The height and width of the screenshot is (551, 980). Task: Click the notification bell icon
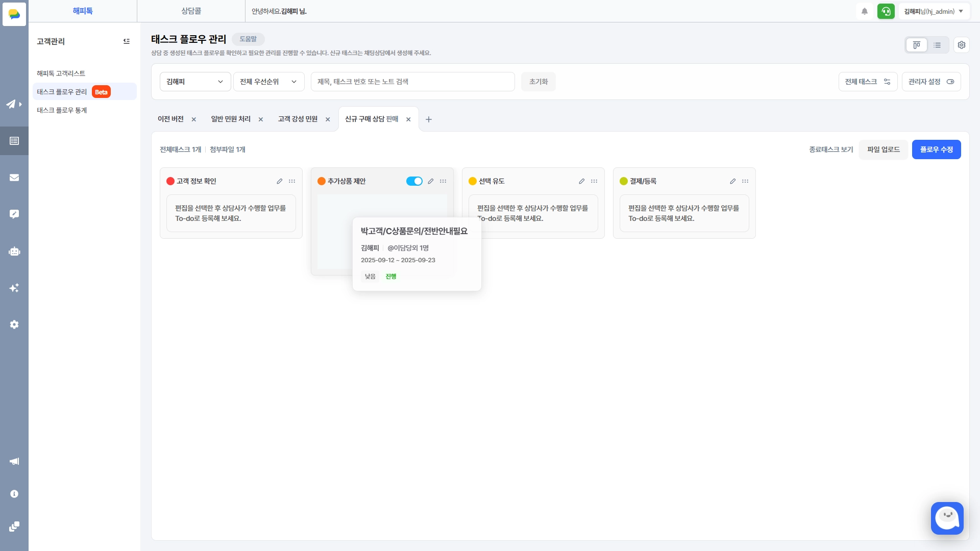point(865,11)
